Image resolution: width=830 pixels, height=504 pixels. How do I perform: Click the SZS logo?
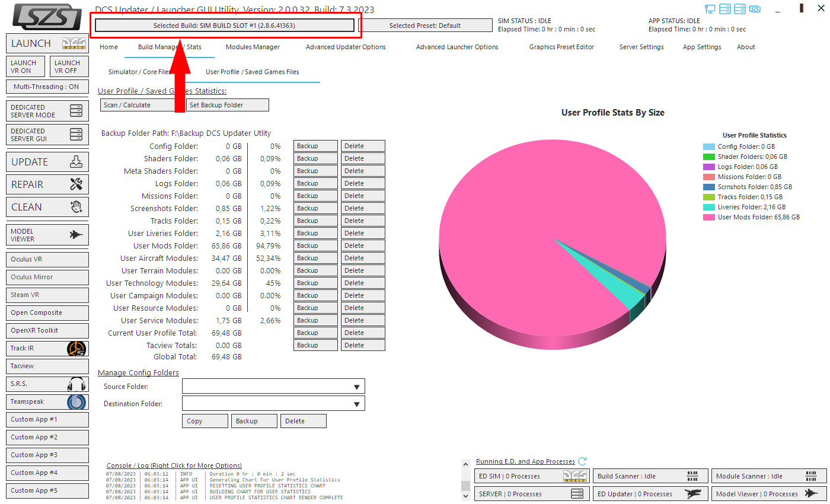pyautogui.click(x=47, y=17)
